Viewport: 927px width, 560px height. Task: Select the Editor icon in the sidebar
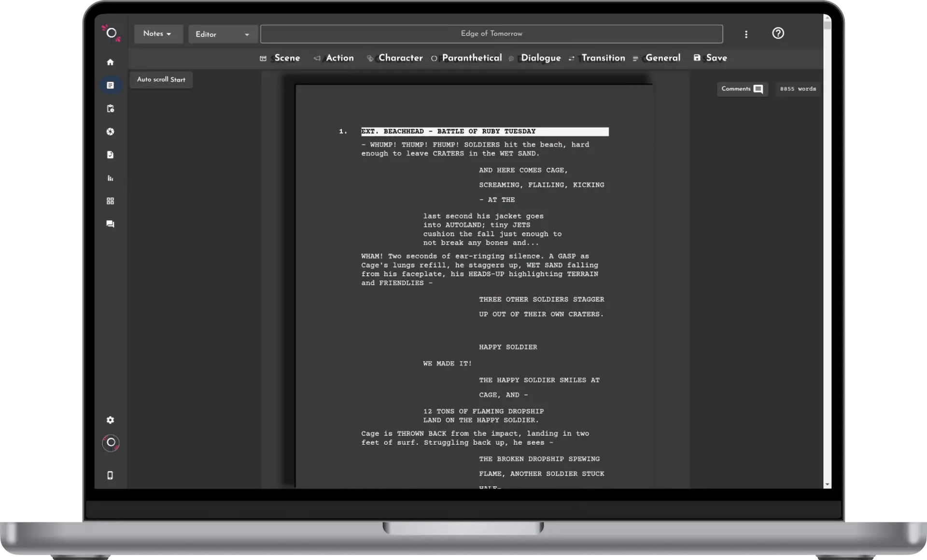110,84
